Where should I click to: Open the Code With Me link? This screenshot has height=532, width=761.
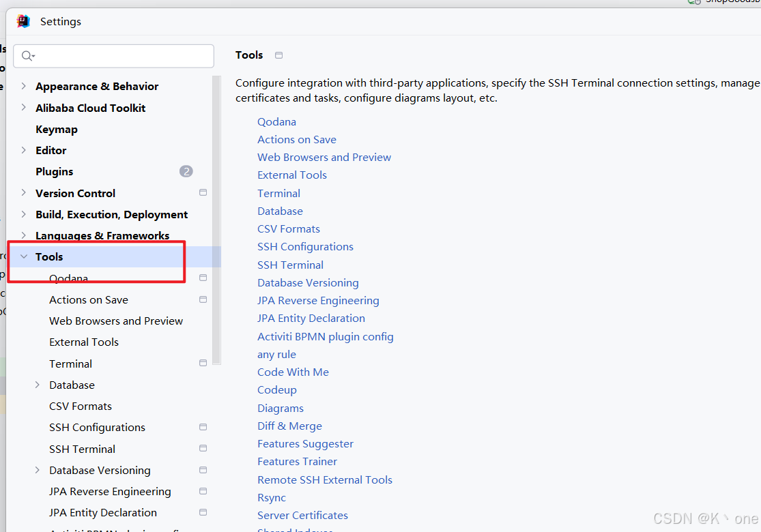coord(293,372)
